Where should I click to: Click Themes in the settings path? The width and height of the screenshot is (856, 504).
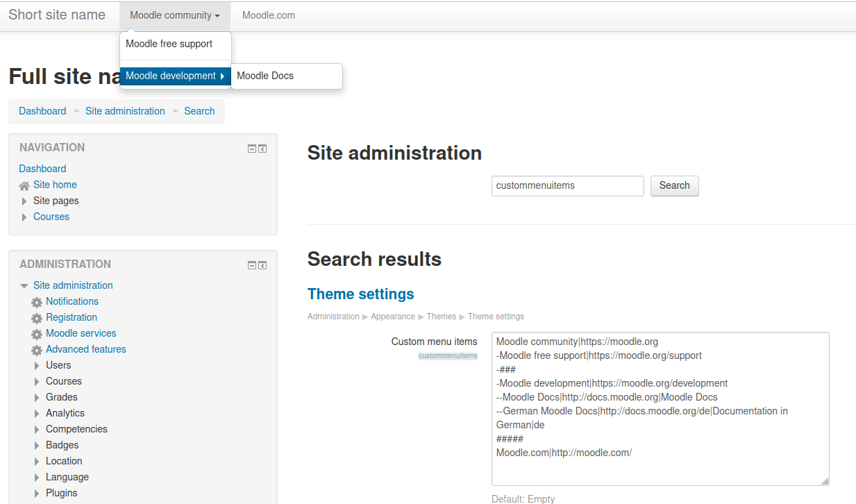442,317
